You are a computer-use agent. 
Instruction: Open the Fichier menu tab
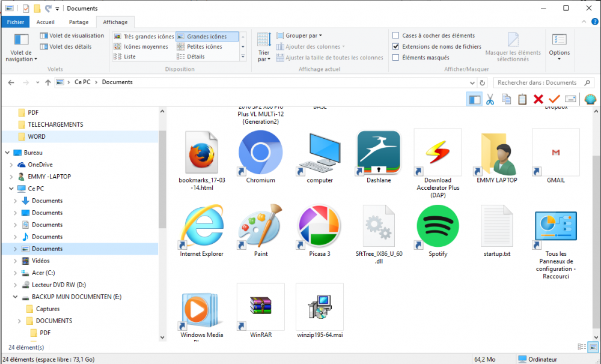[16, 22]
